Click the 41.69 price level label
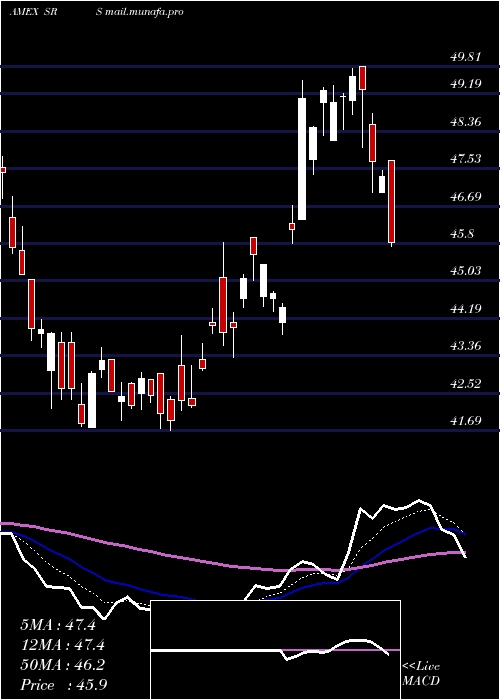Viewport: 500px width, 700px height. 464,421
